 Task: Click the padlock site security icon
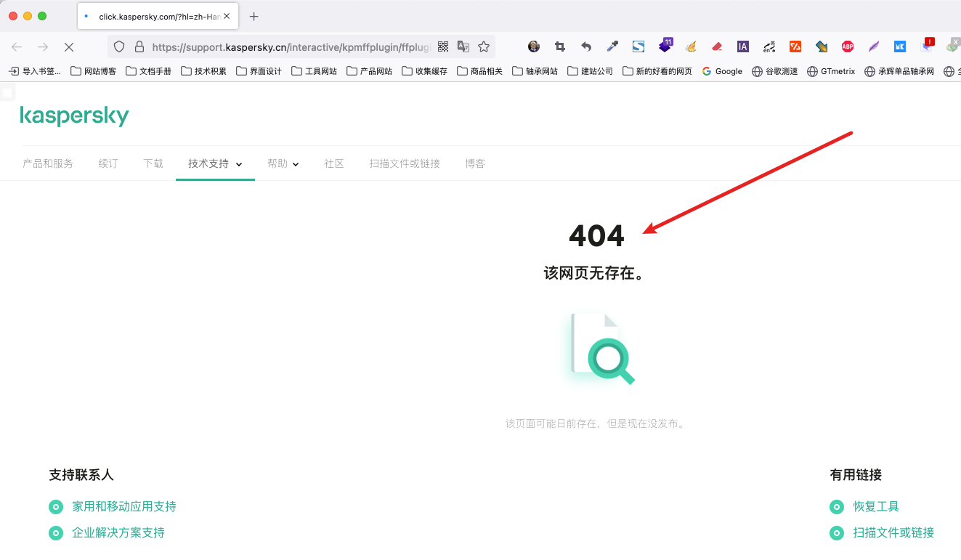point(139,46)
